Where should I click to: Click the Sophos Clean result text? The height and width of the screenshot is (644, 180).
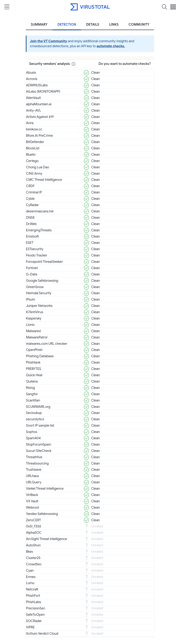coord(95,432)
